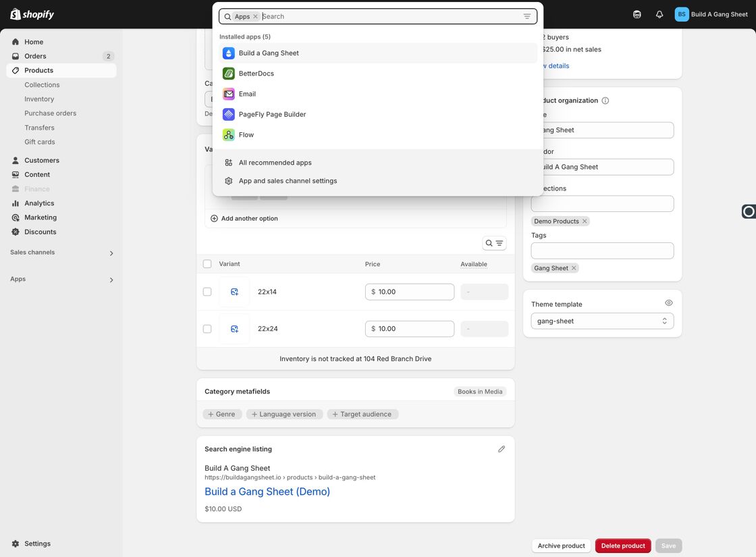Click the Tags input field
The width and height of the screenshot is (756, 557).
tap(602, 250)
